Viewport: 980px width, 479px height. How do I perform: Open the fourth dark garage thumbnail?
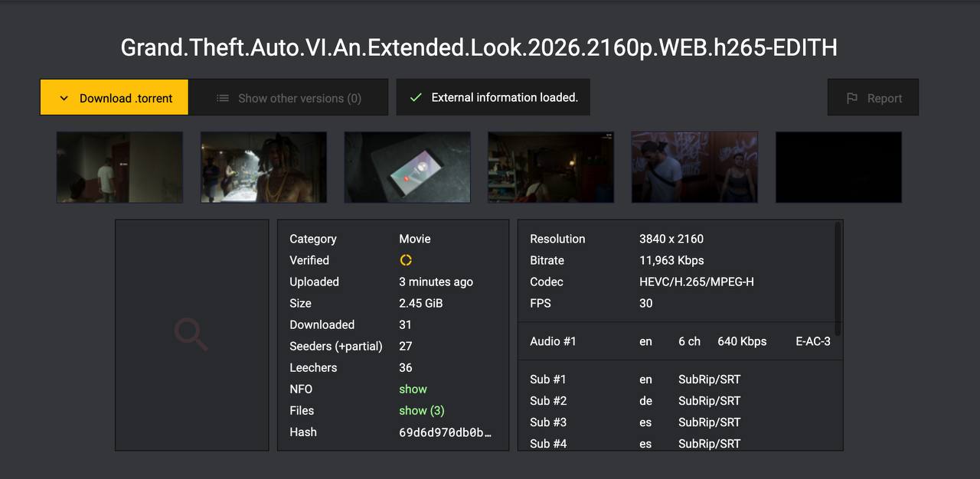550,167
